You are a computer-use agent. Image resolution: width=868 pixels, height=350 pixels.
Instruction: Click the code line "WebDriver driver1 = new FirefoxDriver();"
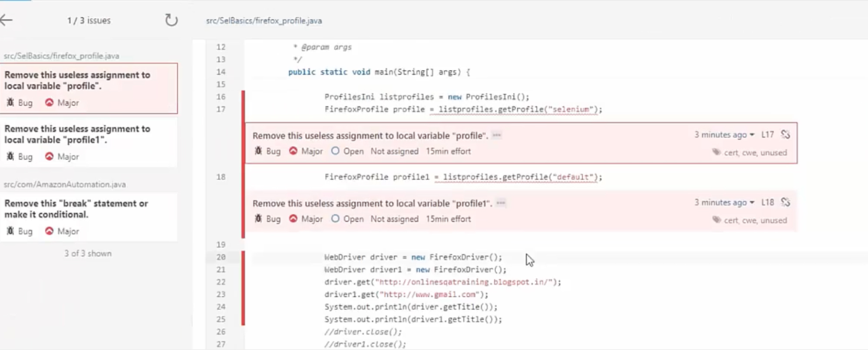coord(416,270)
